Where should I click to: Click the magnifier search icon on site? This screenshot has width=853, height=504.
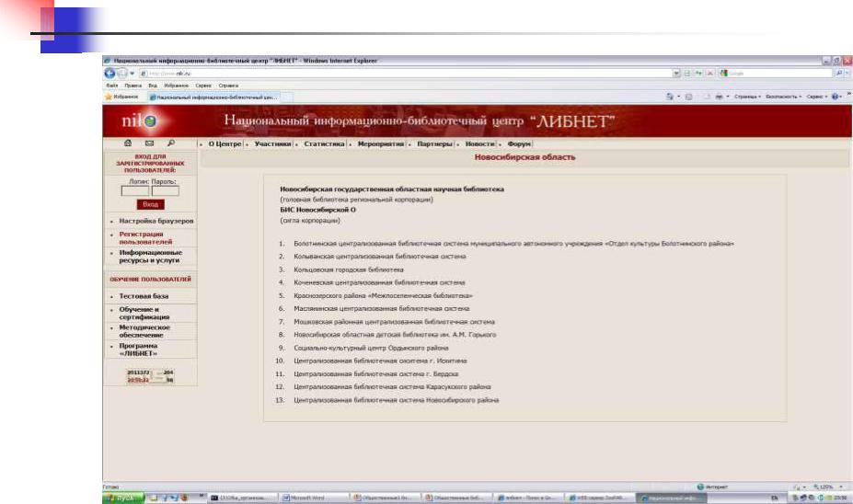[171, 143]
